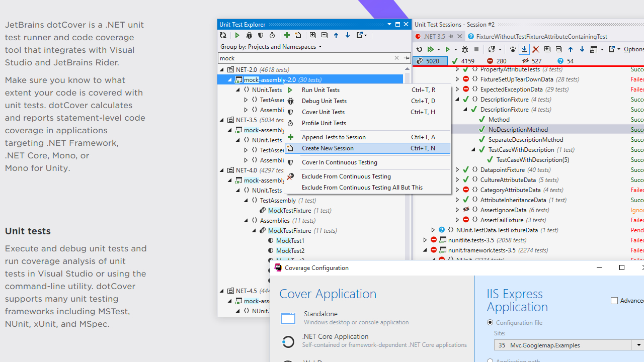This screenshot has width=644, height=362.
Task: Click the Debug bug icon in Unit Test Explorer
Action: tap(249, 35)
